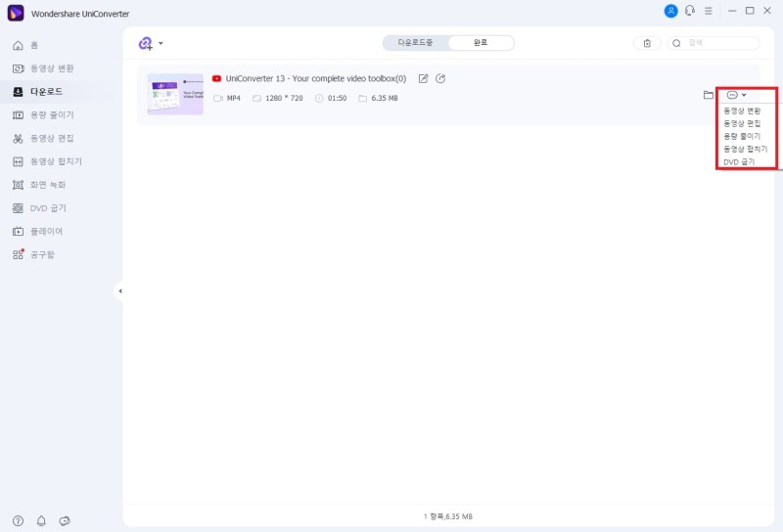Expand the arrow beside the add URL icon
The width and height of the screenshot is (783, 532).
coord(161,43)
